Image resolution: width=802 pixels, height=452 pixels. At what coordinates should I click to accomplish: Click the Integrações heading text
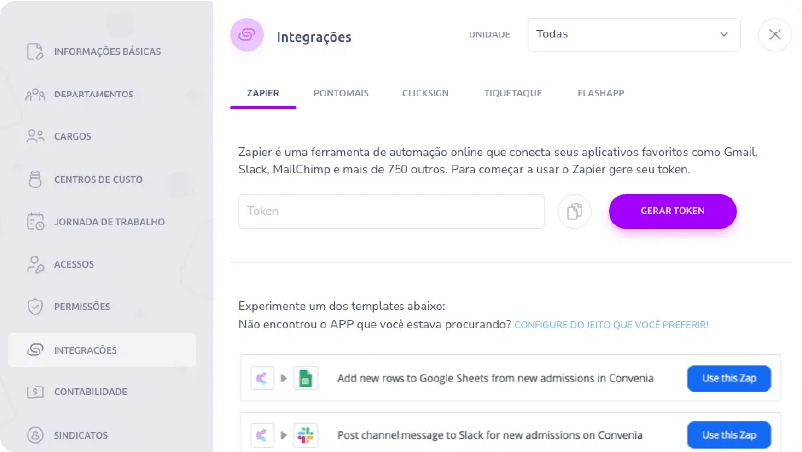(x=314, y=37)
